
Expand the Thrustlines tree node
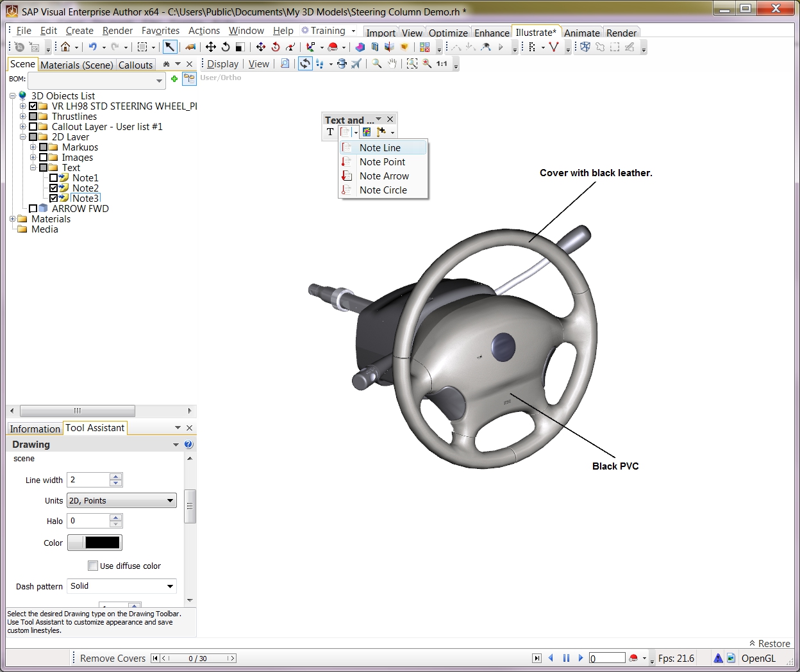point(22,117)
